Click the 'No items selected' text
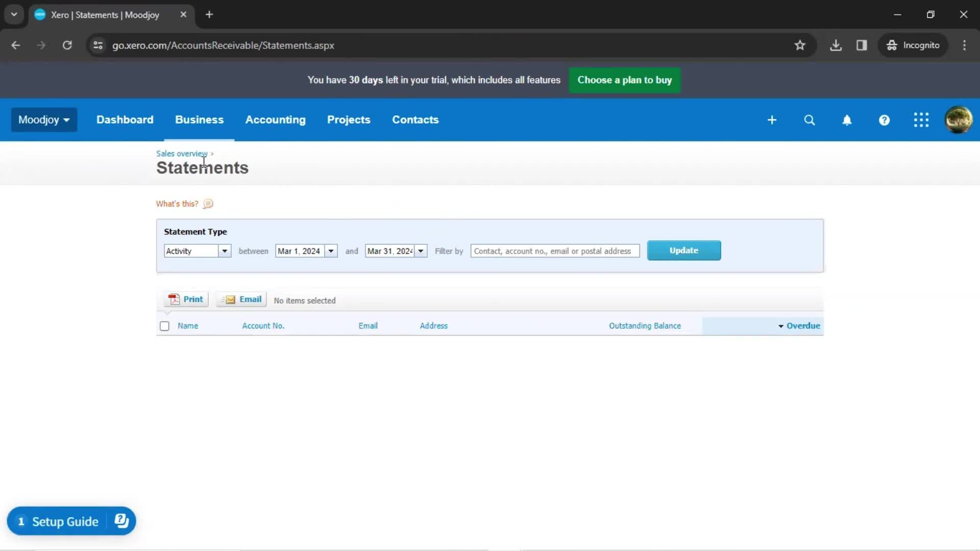The width and height of the screenshot is (980, 551). 305,301
